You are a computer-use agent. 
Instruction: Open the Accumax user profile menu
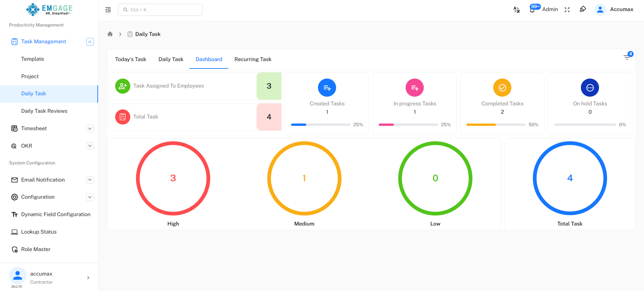coord(614,9)
